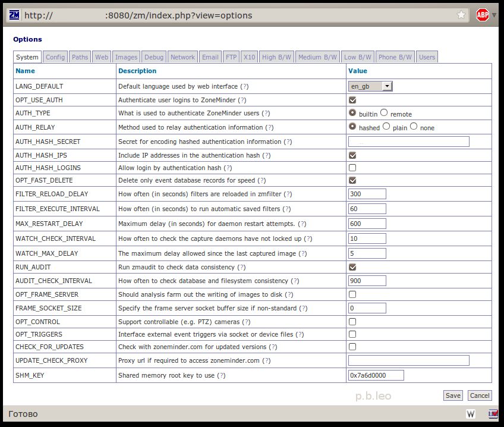Open the X10 tab
This screenshot has height=427, width=504.
(x=249, y=57)
